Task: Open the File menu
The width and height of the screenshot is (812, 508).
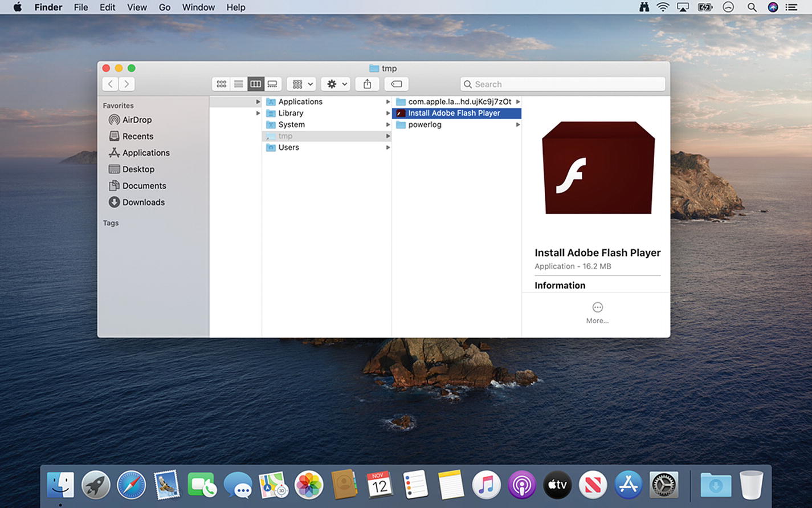Action: coord(81,7)
